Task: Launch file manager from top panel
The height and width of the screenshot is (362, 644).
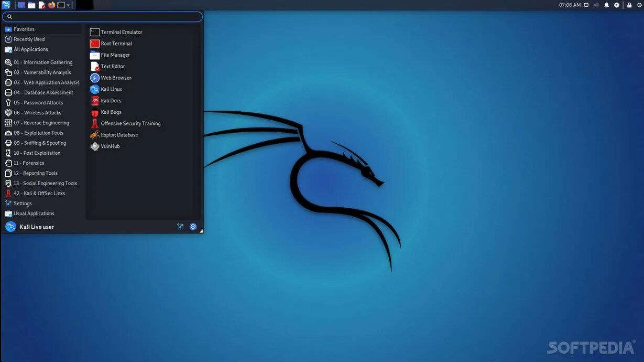Action: coord(31,5)
